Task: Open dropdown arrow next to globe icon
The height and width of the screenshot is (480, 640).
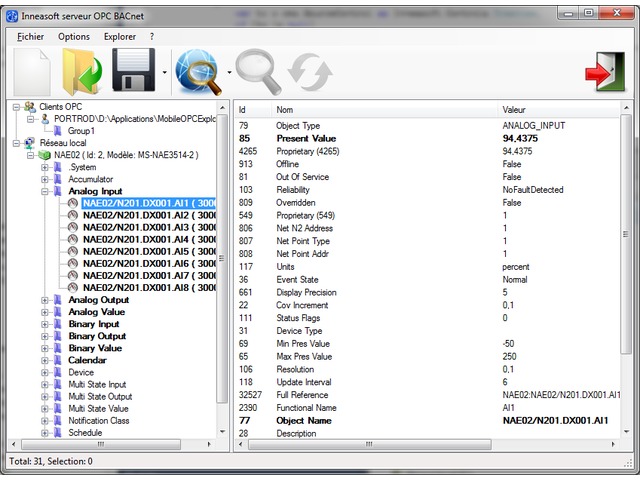Action: coord(228,72)
